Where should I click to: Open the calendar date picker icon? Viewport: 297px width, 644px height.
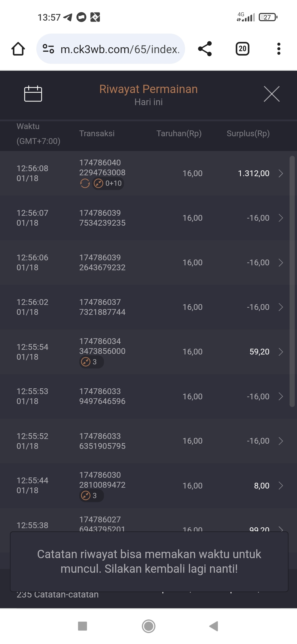point(33,94)
